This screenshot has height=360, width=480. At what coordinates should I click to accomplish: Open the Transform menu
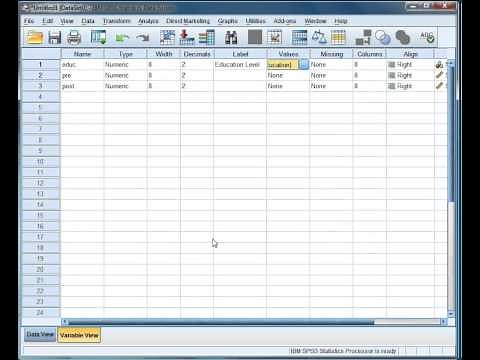[x=117, y=21]
